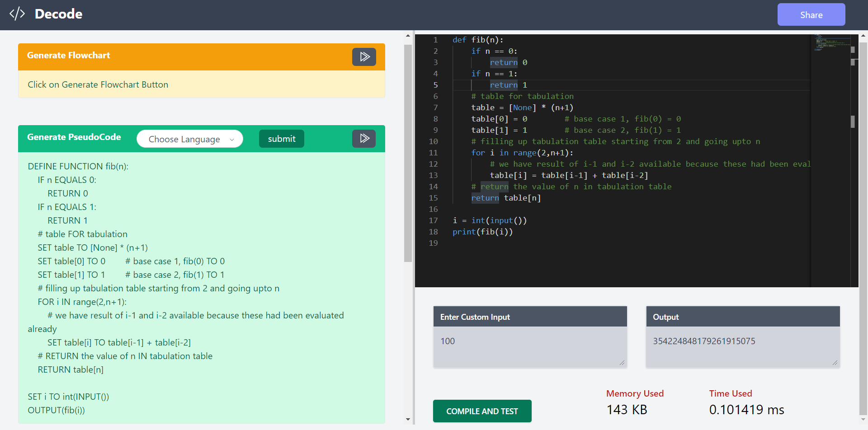The width and height of the screenshot is (868, 430).
Task: Click the Memory Used label
Action: click(x=635, y=393)
